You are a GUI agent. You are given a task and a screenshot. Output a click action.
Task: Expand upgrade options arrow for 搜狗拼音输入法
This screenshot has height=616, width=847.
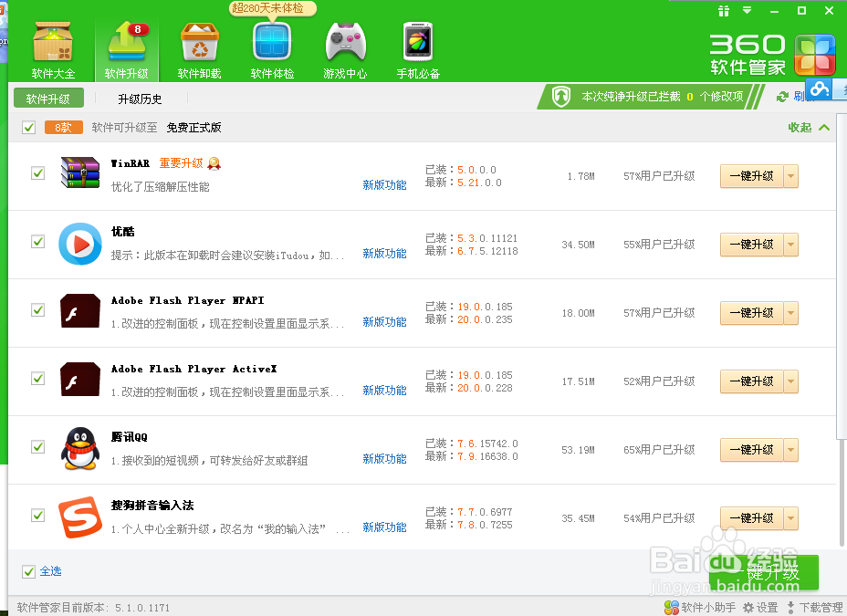(x=790, y=518)
